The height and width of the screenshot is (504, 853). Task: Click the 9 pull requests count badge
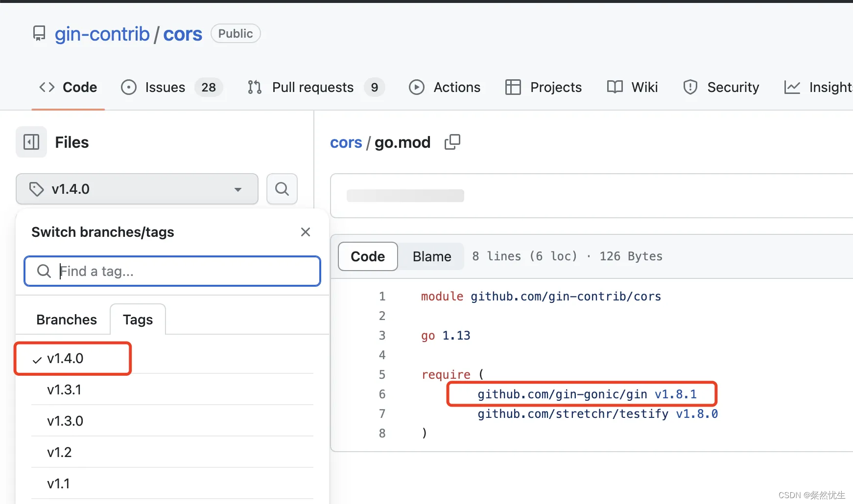click(x=375, y=87)
